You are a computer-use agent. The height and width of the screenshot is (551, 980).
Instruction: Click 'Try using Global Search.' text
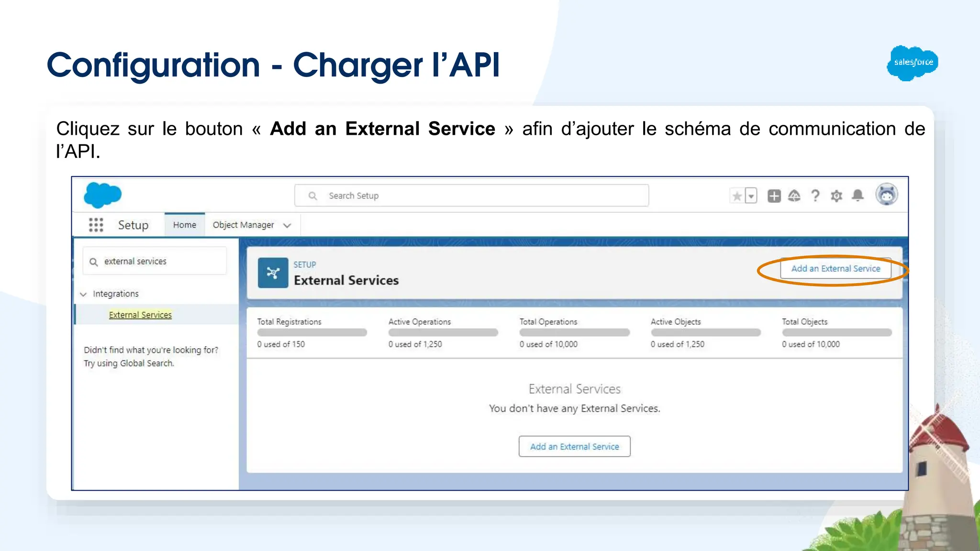(129, 363)
